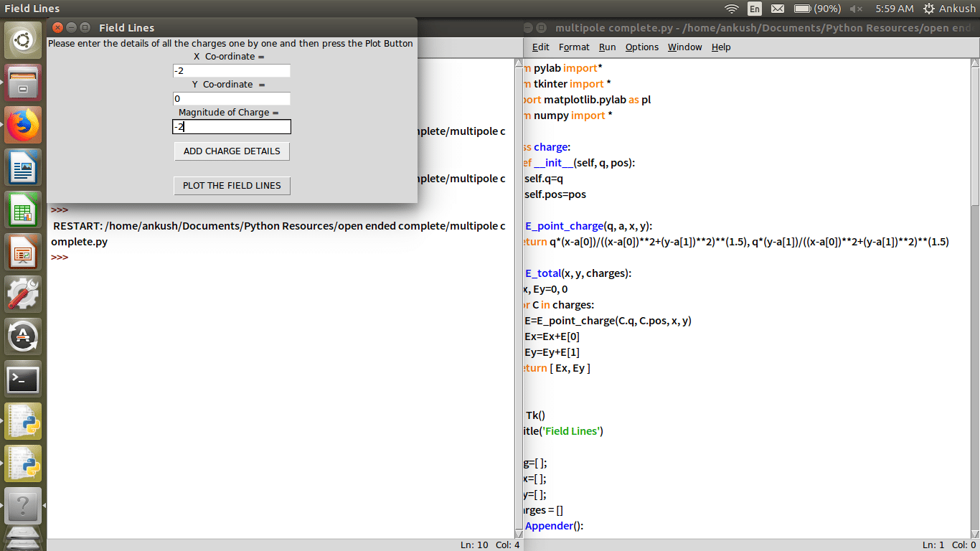
Task: Open System Settings wrench icon
Action: tap(24, 295)
